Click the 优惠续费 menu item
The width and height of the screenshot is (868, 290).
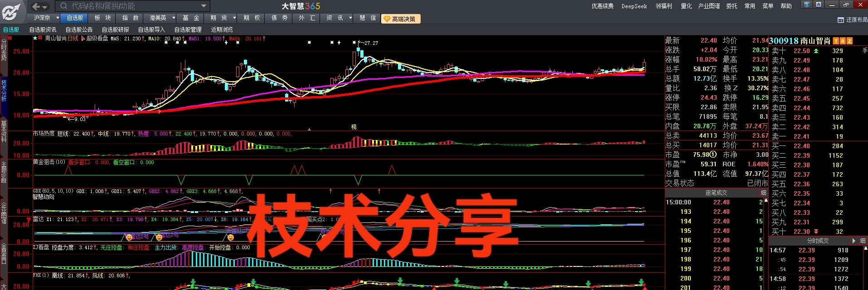pos(602,6)
